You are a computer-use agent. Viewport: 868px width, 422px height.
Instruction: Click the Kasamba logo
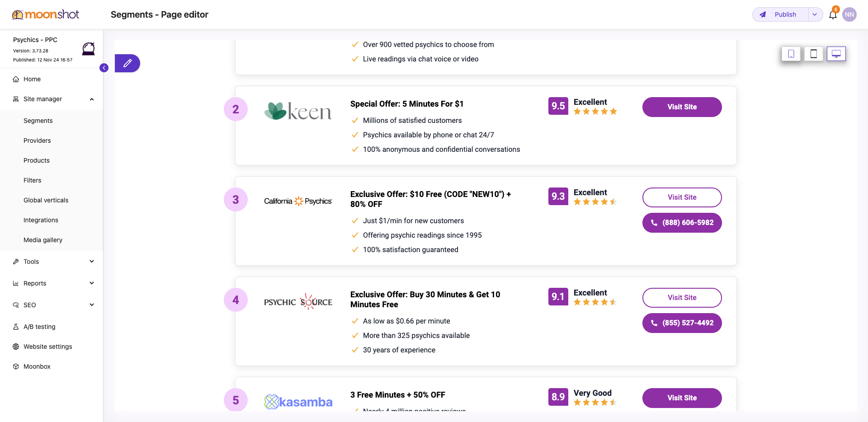pos(298,402)
